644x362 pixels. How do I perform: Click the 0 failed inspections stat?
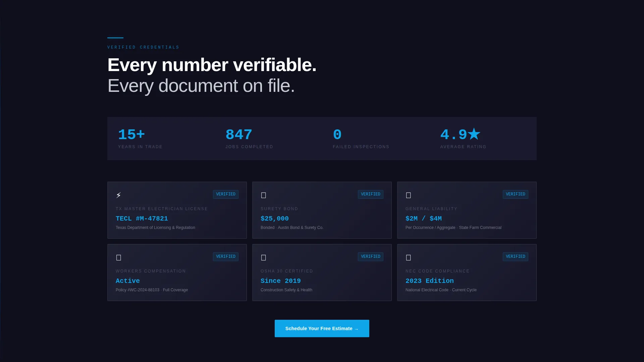click(337, 135)
